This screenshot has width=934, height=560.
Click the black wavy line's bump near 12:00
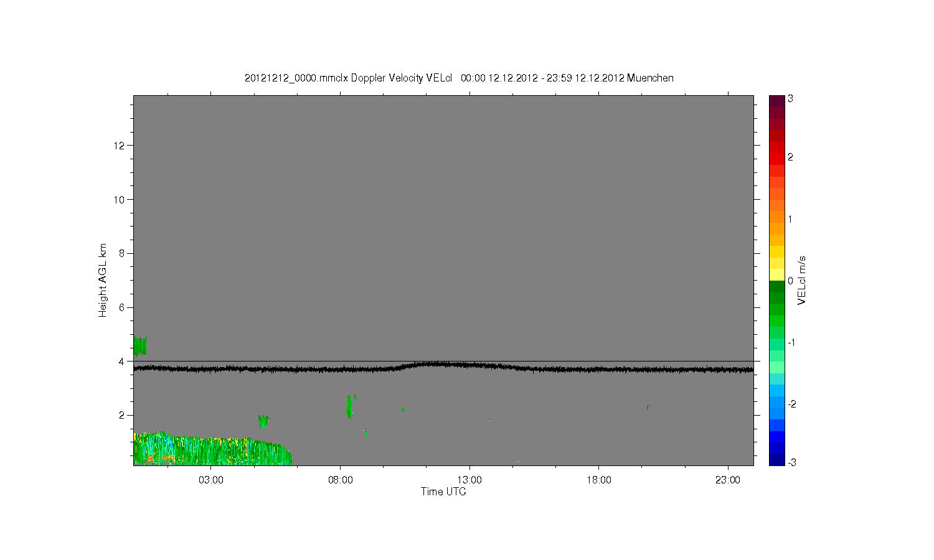[439, 364]
